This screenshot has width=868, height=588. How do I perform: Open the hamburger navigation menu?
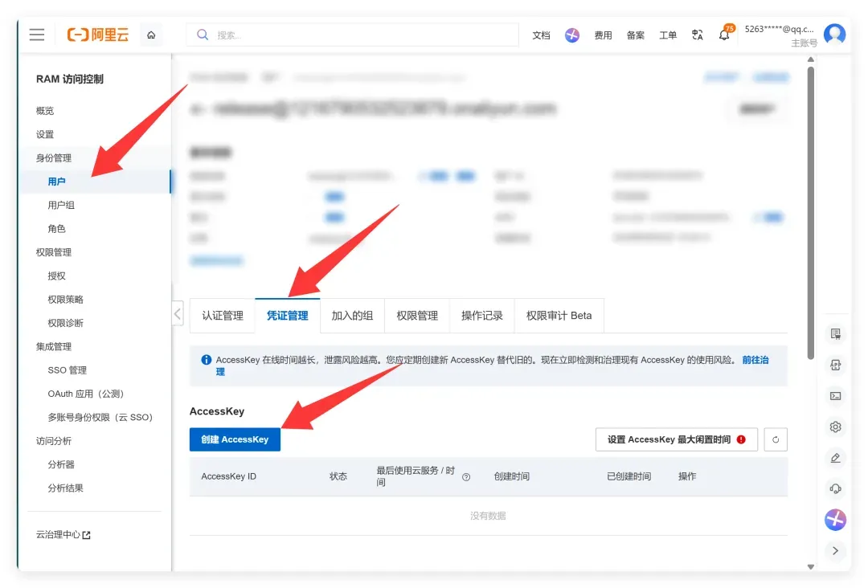(37, 35)
